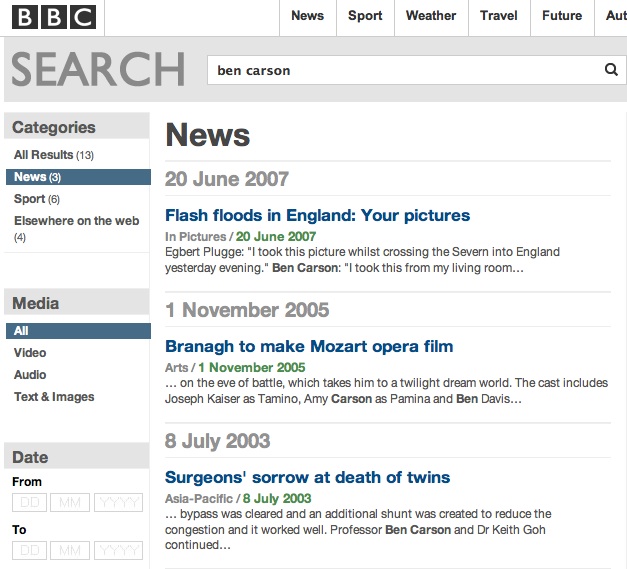This screenshot has height=569, width=627.
Task: Select Text & Images media filter
Action: (x=54, y=397)
